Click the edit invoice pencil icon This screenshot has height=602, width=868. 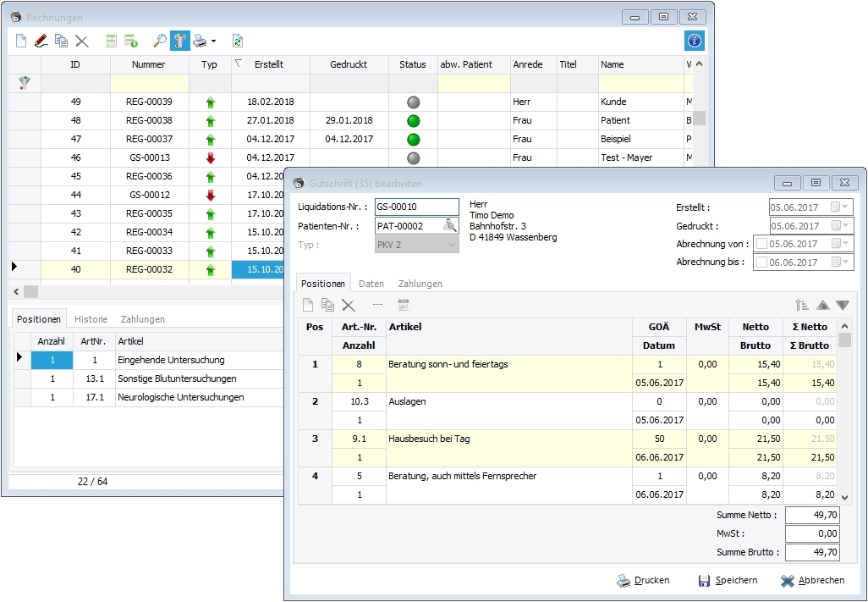point(41,41)
